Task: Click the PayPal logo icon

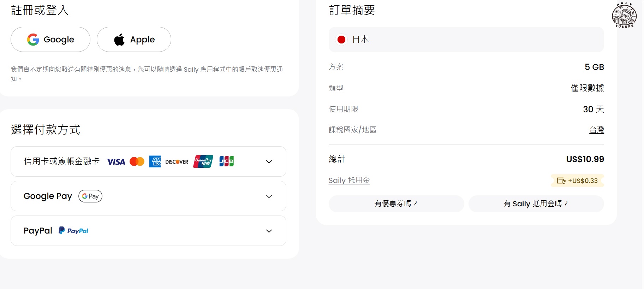Action: click(74, 231)
